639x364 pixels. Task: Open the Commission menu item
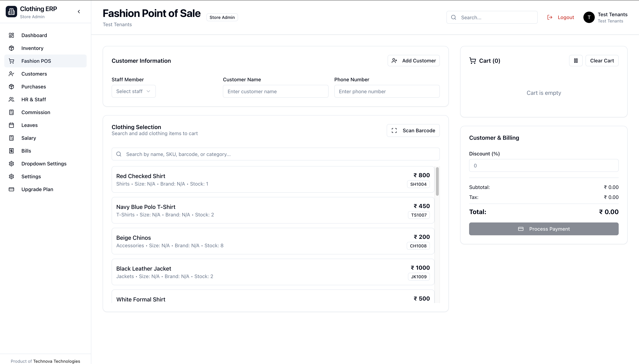click(x=36, y=112)
